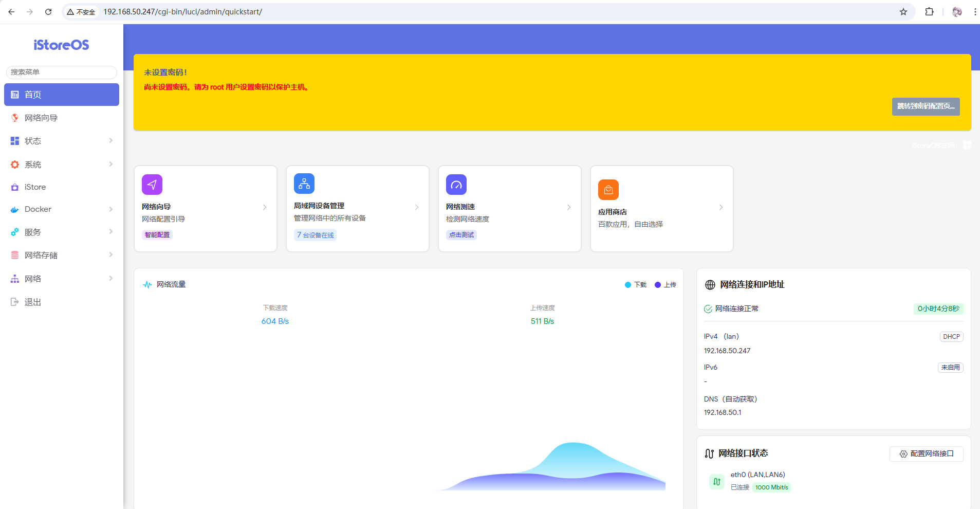The height and width of the screenshot is (509, 980).
Task: Click the network speed test gauge icon
Action: click(x=456, y=185)
